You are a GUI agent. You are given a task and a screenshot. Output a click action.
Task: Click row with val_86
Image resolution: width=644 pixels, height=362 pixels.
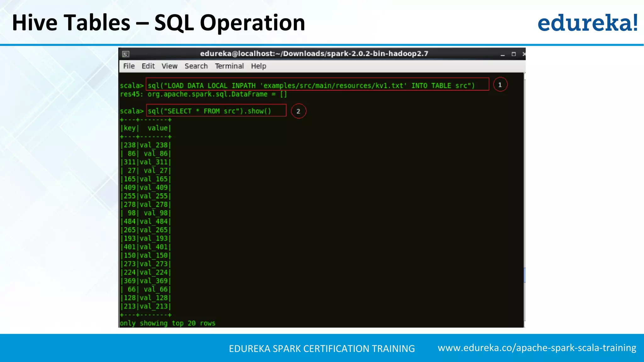[x=146, y=154]
